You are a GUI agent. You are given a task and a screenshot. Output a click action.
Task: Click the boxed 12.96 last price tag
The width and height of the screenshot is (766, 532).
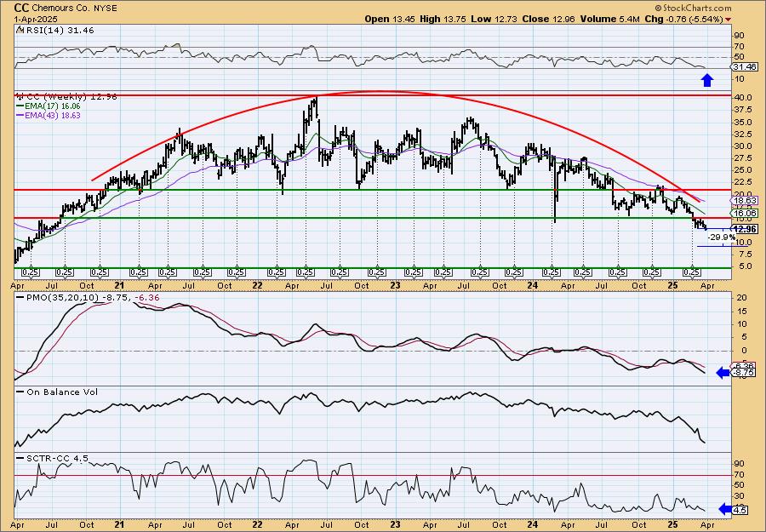[746, 229]
